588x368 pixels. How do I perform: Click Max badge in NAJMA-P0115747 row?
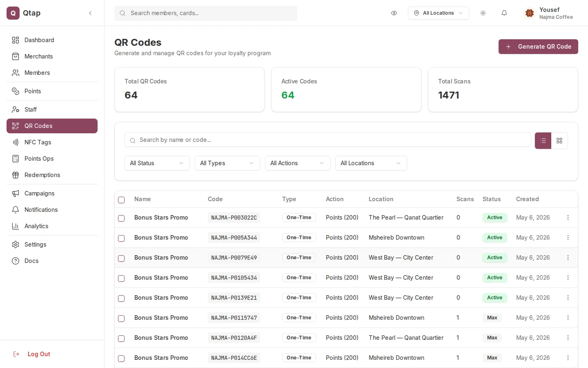492,318
